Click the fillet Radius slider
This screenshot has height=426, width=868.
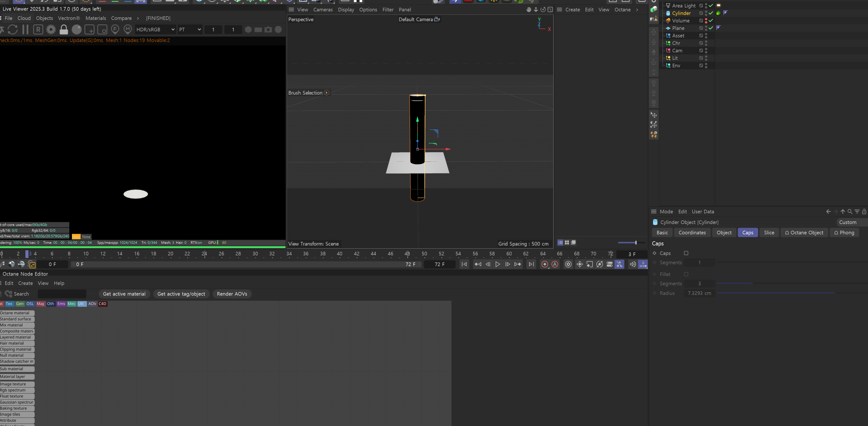pyautogui.click(x=775, y=293)
